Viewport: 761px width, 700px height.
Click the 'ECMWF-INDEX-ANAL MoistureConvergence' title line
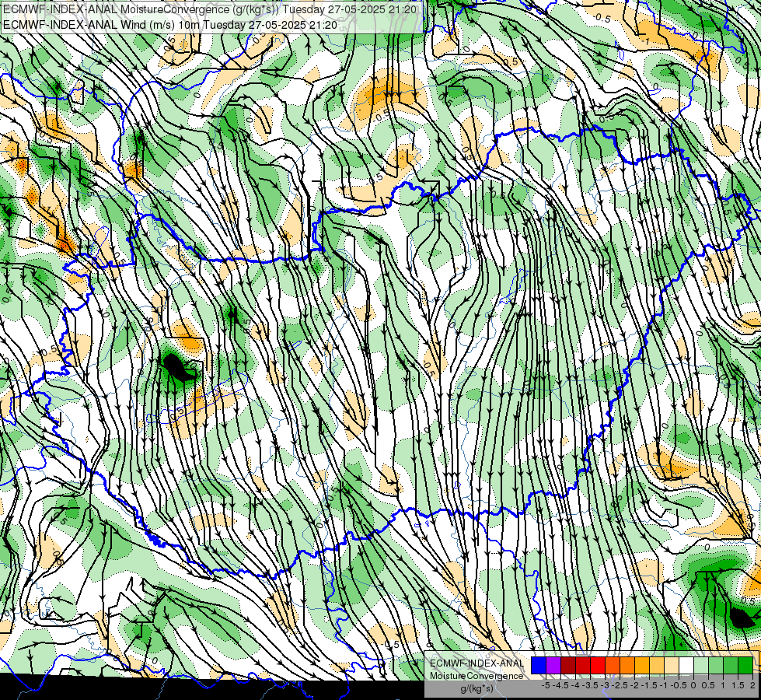click(210, 9)
